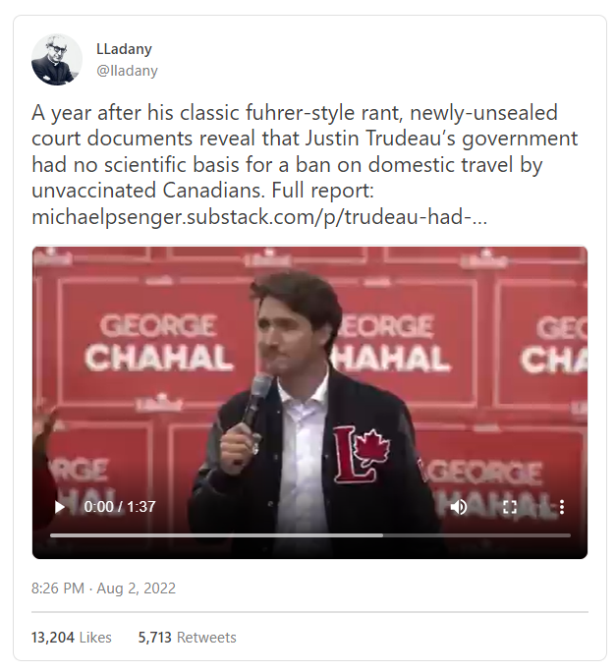This screenshot has width=616, height=672.
Task: Click the Aug 2, 2022 date
Action: click(137, 588)
